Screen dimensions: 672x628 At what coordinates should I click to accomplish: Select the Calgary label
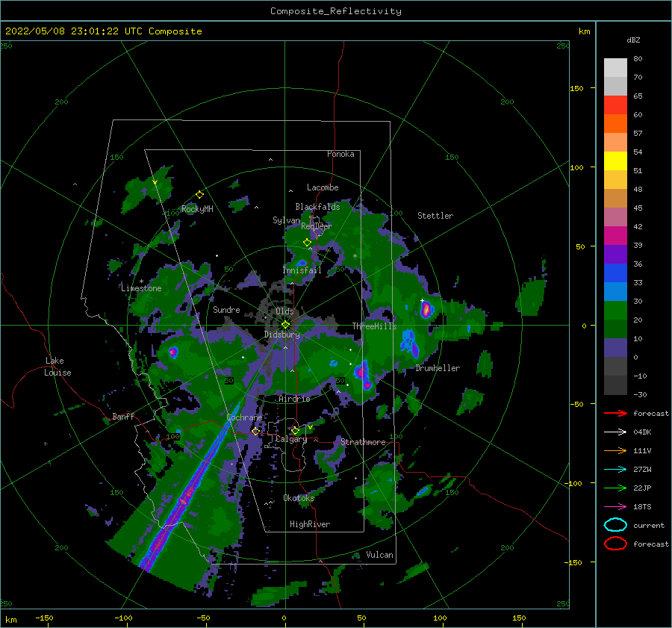point(291,439)
